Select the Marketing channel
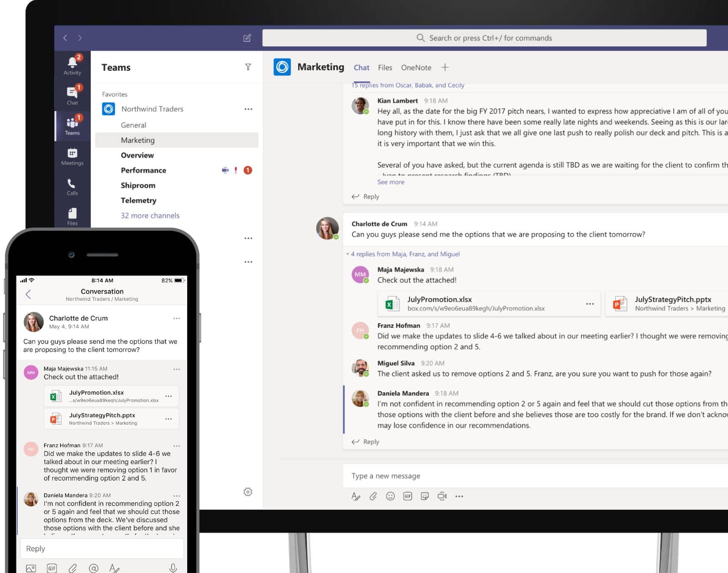728x573 pixels. pos(177,140)
